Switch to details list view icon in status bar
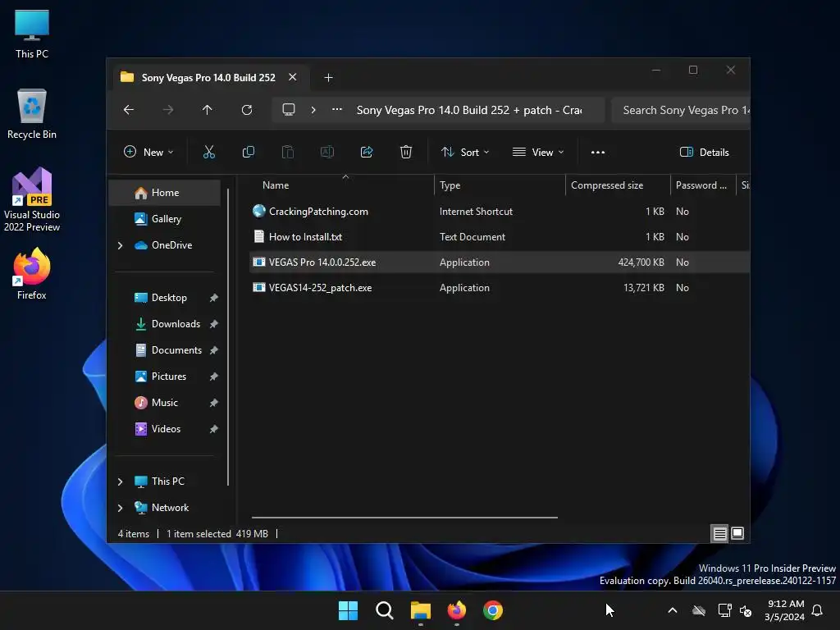This screenshot has width=840, height=630. tap(719, 533)
